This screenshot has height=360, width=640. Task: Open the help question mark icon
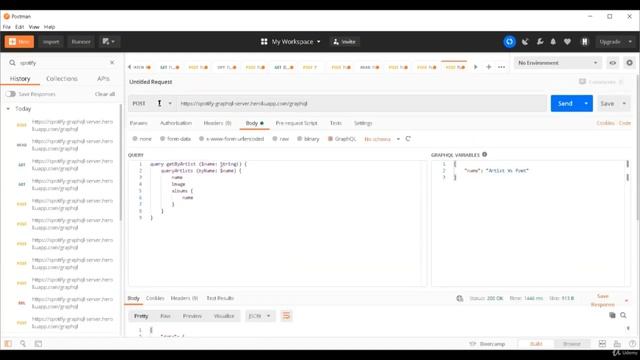tap(632, 344)
